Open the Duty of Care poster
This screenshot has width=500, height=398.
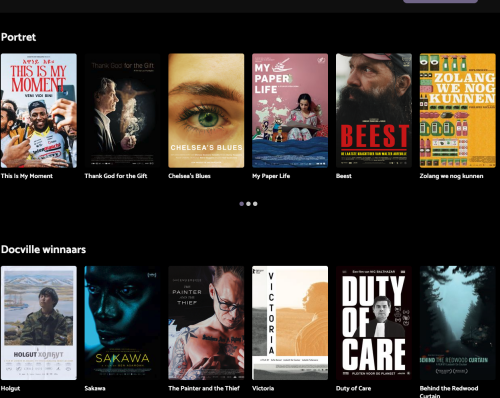(x=374, y=323)
